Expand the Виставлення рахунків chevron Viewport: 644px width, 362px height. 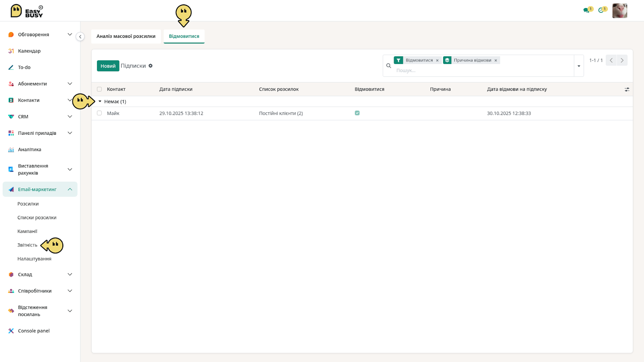(70, 169)
